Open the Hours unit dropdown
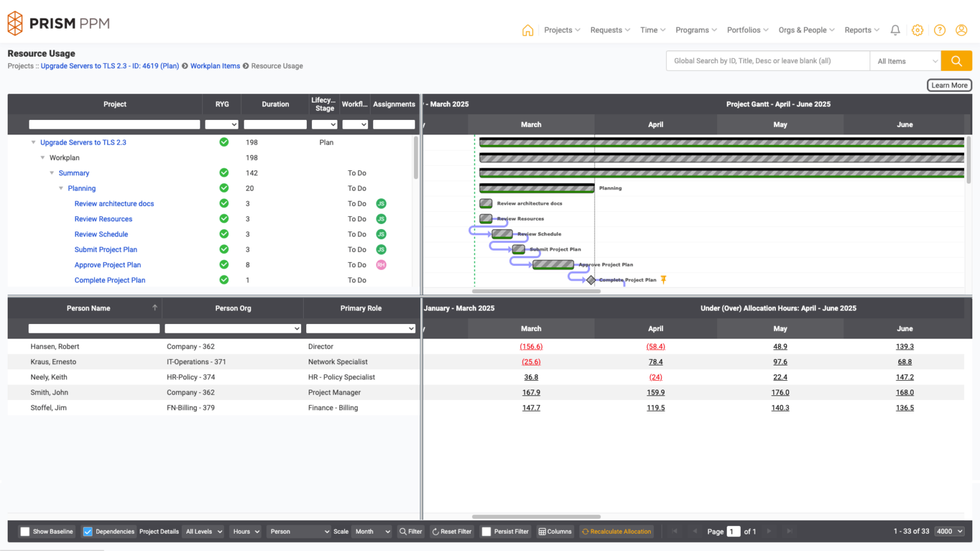This screenshot has height=551, width=980. (x=246, y=531)
